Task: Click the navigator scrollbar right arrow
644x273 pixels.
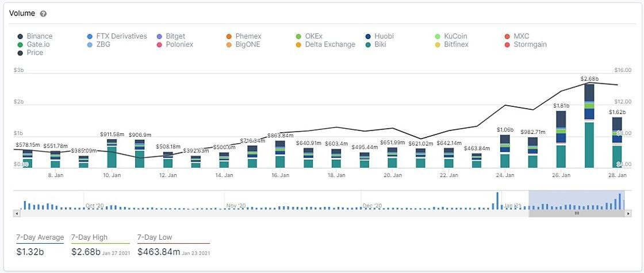Action: coord(628,213)
